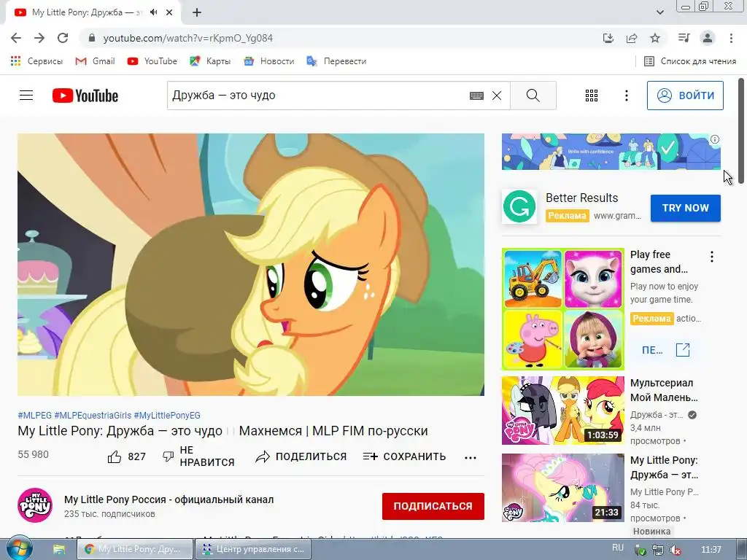The image size is (747, 560).
Task: Open the Chrome three-dot menu
Action: [731, 38]
